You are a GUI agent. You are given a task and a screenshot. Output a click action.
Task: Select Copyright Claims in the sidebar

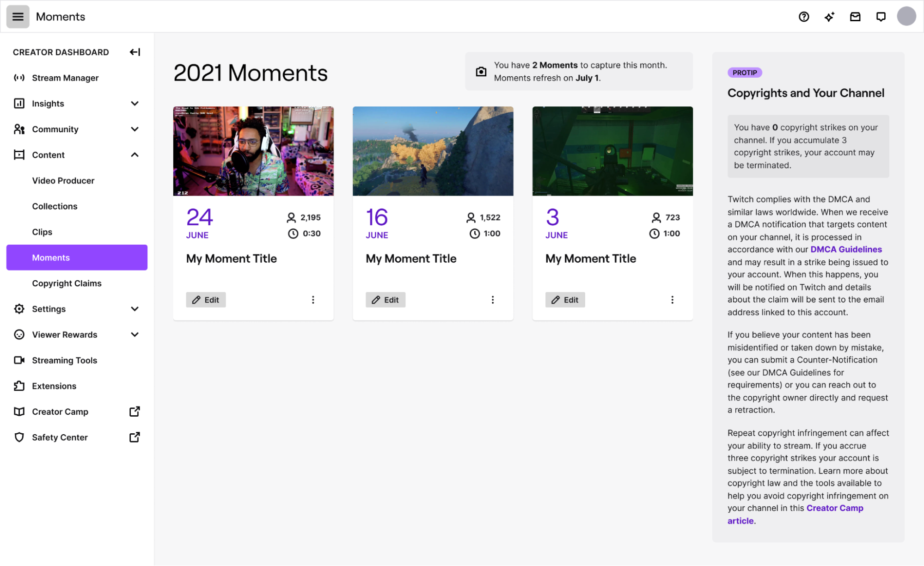click(x=67, y=283)
